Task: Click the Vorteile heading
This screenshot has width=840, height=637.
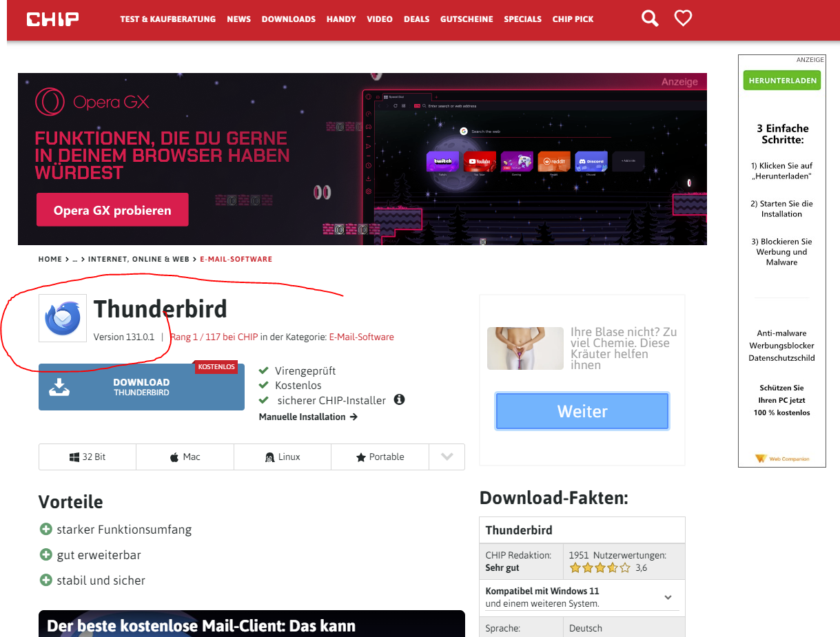Action: click(71, 502)
